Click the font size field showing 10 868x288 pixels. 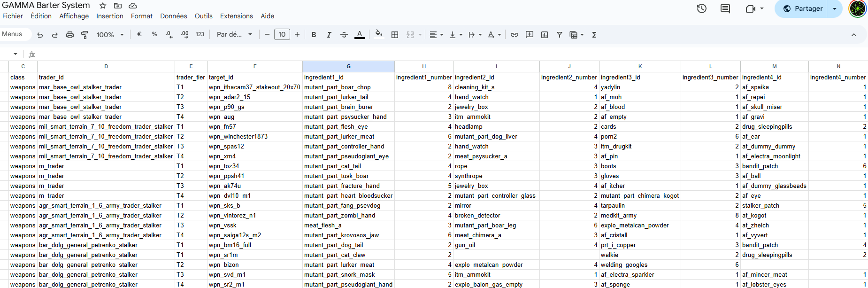(282, 34)
